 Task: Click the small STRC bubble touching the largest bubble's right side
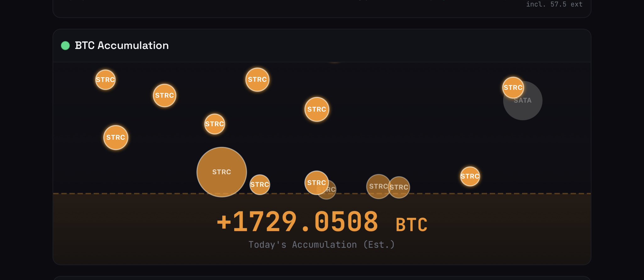[x=260, y=185]
